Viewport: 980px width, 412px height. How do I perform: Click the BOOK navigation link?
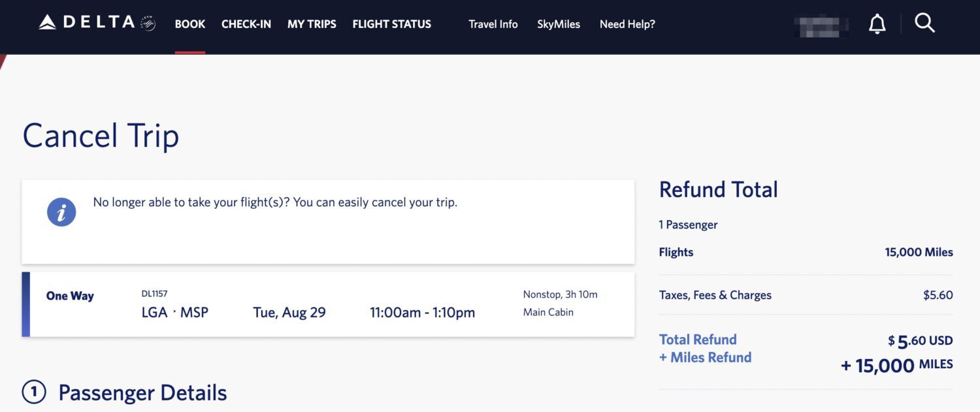[189, 24]
